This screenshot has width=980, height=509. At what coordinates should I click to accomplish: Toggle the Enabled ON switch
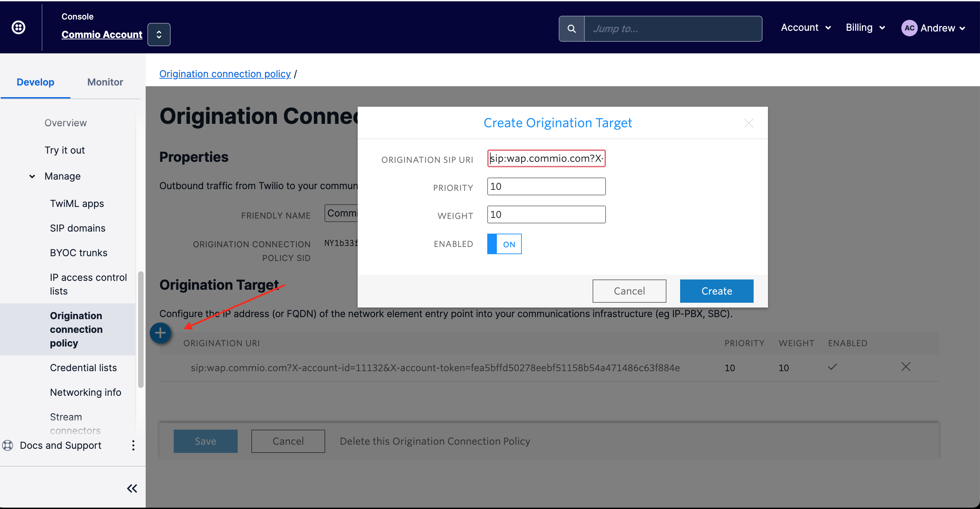504,244
